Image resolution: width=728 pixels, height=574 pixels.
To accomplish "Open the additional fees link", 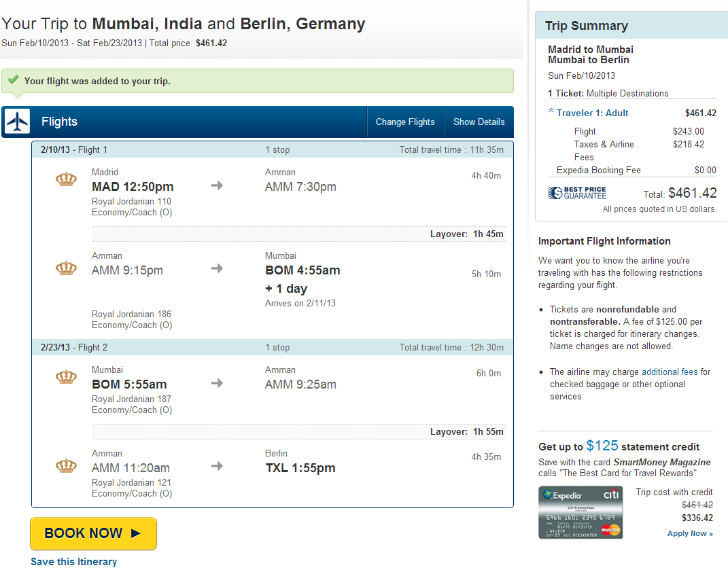I will (x=670, y=372).
